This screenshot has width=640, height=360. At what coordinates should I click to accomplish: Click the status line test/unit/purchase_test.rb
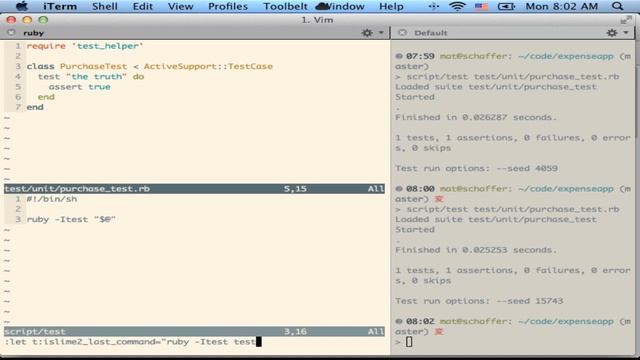click(x=194, y=189)
